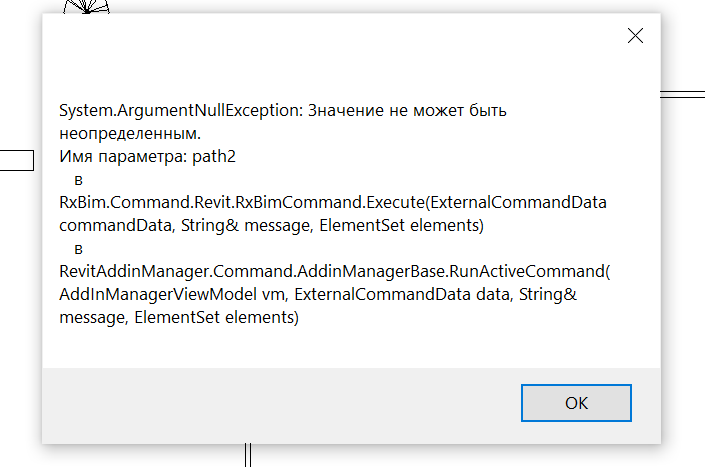705x467 pixels.
Task: Click the double vertical line below the dialog
Action: (247, 456)
